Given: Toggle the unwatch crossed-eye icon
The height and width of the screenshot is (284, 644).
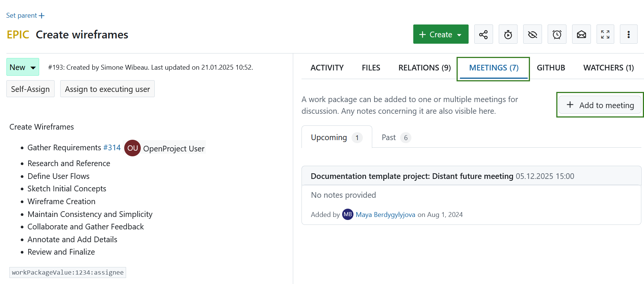Looking at the screenshot, I should click(532, 34).
